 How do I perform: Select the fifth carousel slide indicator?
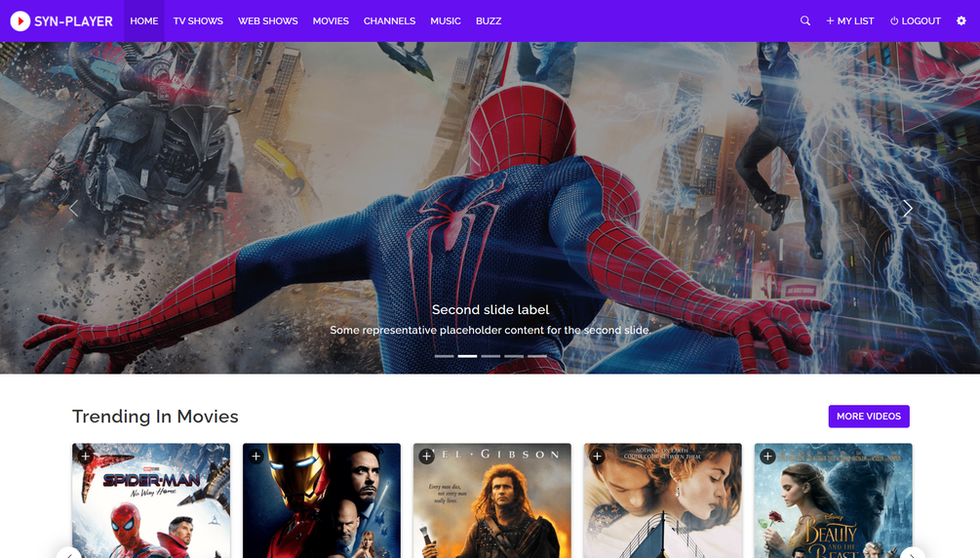[x=537, y=356]
